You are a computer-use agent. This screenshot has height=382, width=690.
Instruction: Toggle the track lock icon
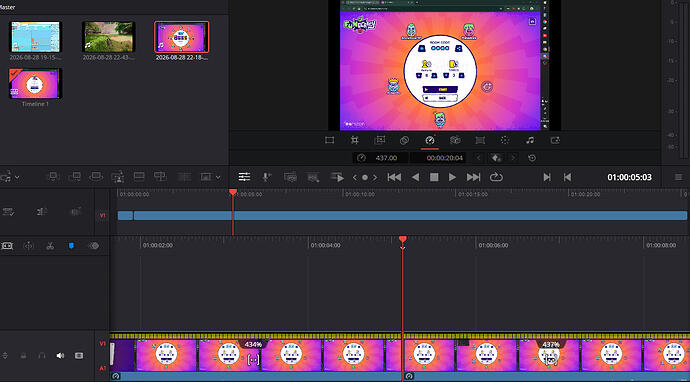click(x=23, y=356)
